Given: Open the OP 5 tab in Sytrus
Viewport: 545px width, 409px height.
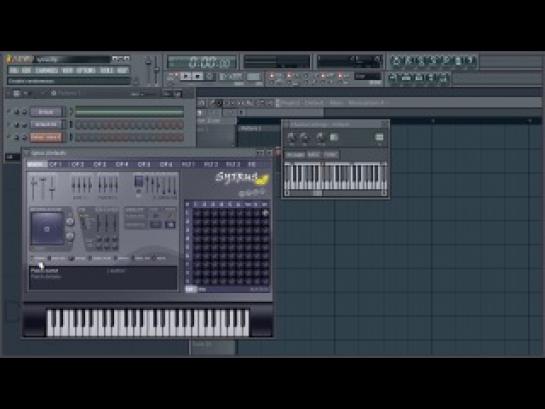Looking at the screenshot, I should pyautogui.click(x=144, y=164).
